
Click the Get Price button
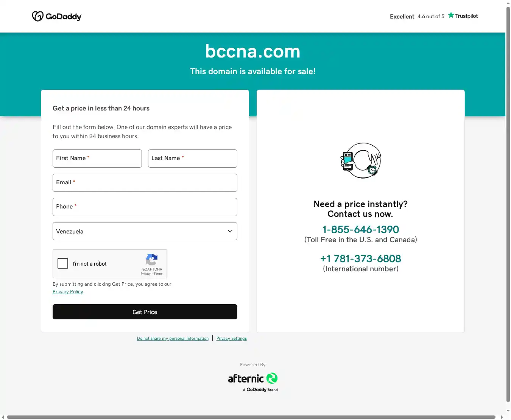click(145, 312)
